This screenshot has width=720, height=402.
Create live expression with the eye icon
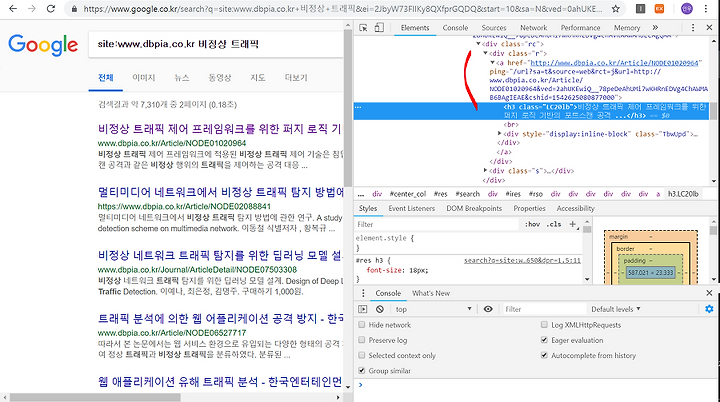click(488, 309)
